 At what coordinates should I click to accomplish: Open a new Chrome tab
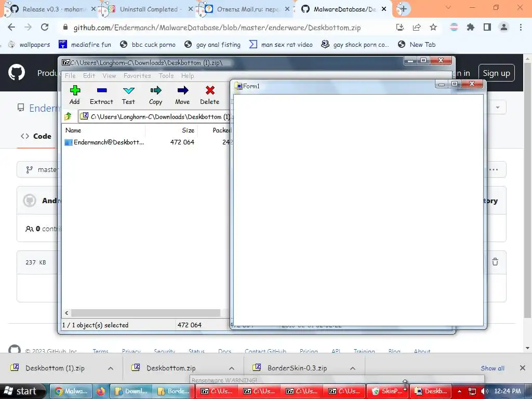tap(403, 9)
